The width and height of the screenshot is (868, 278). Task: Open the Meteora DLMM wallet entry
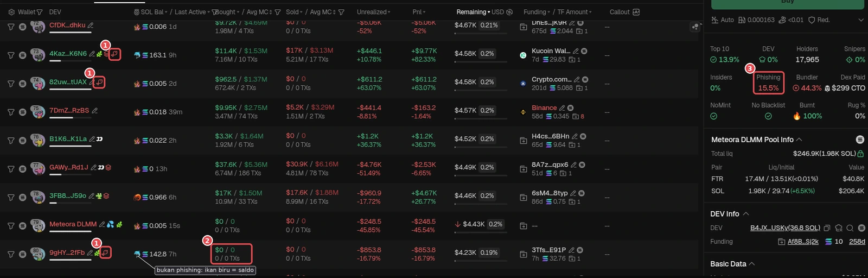(x=73, y=224)
